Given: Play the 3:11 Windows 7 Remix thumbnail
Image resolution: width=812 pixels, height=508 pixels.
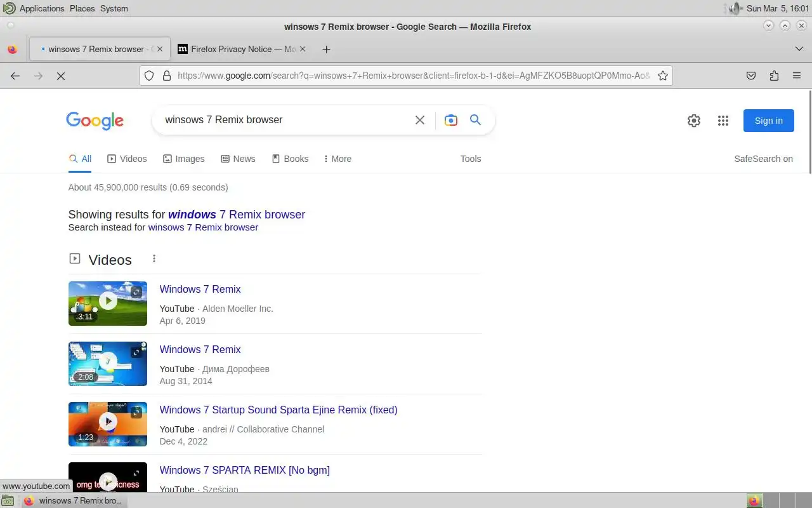Looking at the screenshot, I should pyautogui.click(x=108, y=304).
